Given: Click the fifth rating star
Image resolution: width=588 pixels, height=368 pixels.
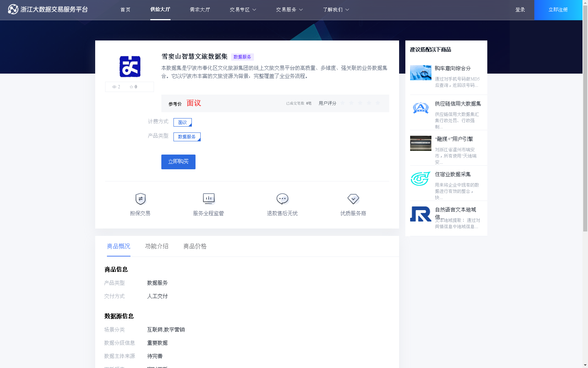Looking at the screenshot, I should (x=378, y=103).
